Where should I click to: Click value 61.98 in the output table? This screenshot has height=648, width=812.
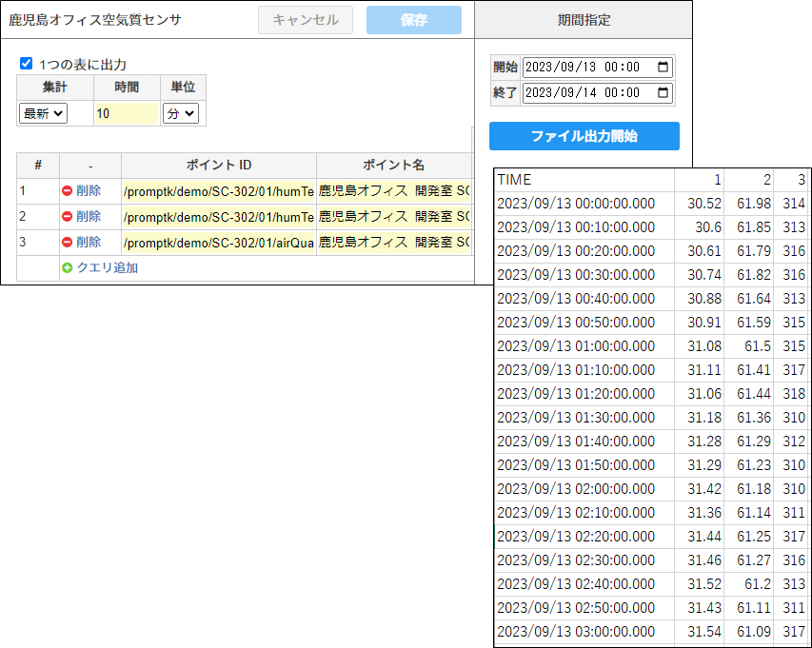[x=754, y=204]
